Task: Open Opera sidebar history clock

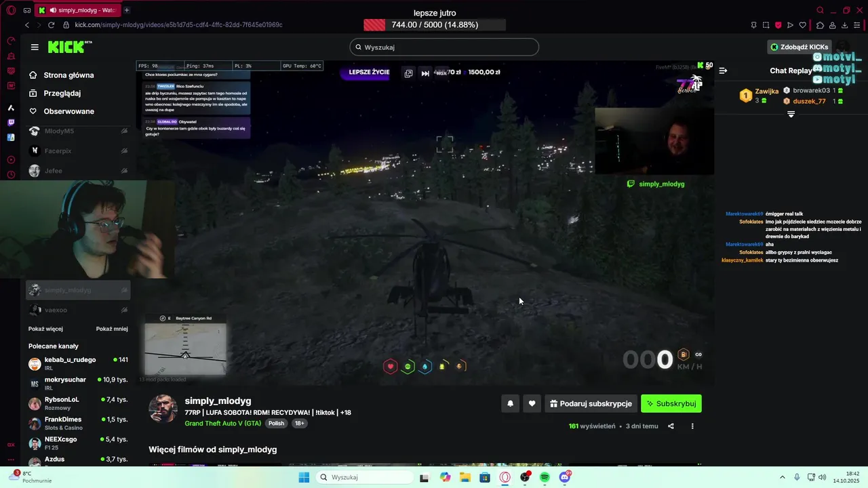Action: [x=11, y=174]
